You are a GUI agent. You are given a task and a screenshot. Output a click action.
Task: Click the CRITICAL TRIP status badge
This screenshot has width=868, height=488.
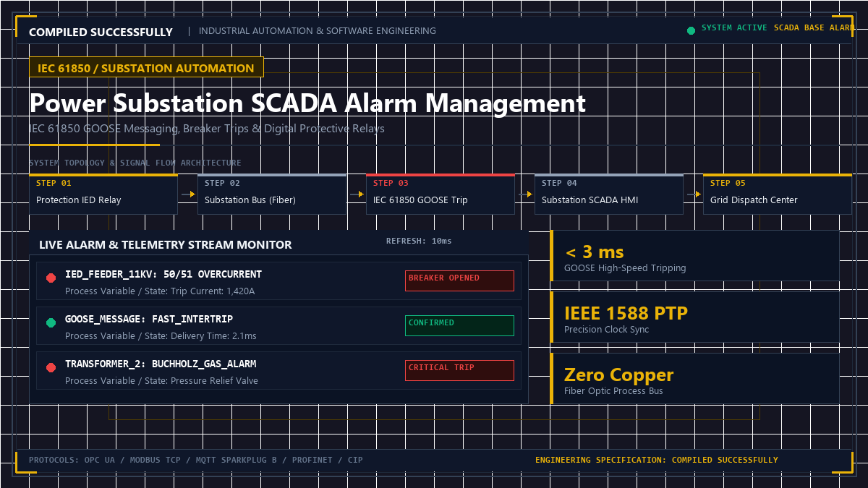(x=459, y=370)
